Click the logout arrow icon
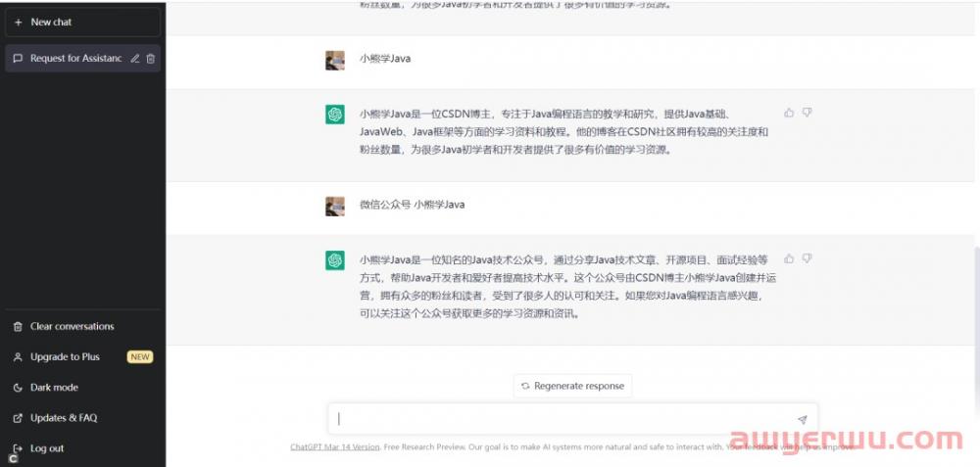The width and height of the screenshot is (980, 467). coord(18,448)
